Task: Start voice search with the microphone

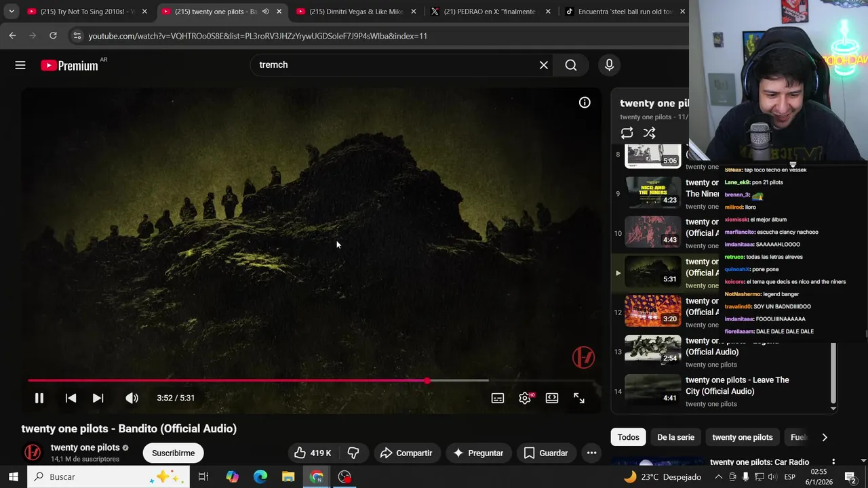Action: point(609,65)
